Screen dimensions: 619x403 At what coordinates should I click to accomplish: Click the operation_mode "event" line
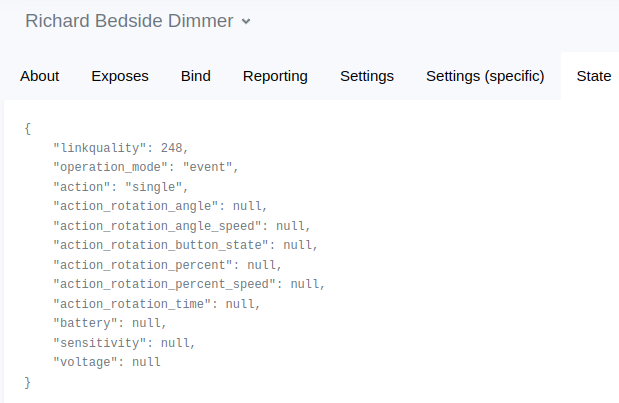click(146, 167)
